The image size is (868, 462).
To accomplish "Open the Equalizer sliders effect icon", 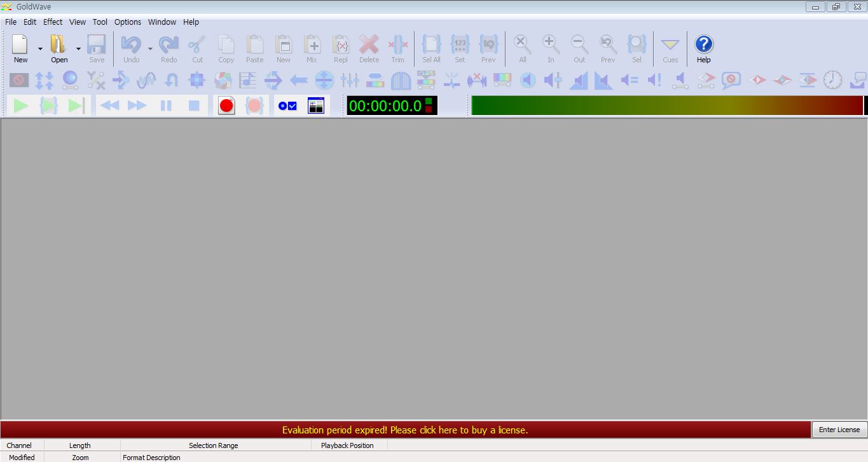I will click(350, 80).
